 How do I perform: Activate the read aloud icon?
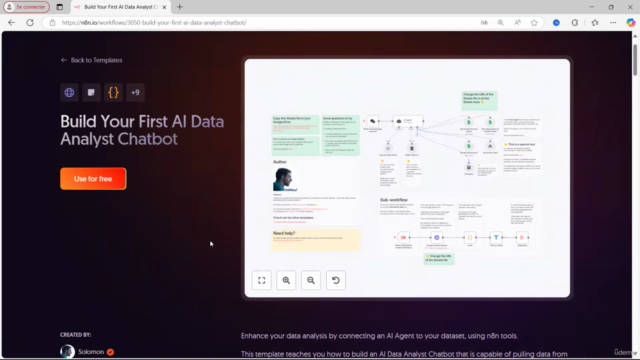517,23
